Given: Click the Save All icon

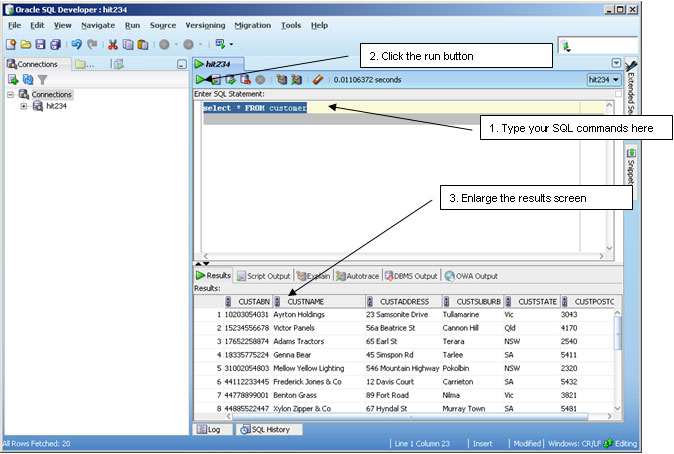Looking at the screenshot, I should click(x=55, y=44).
